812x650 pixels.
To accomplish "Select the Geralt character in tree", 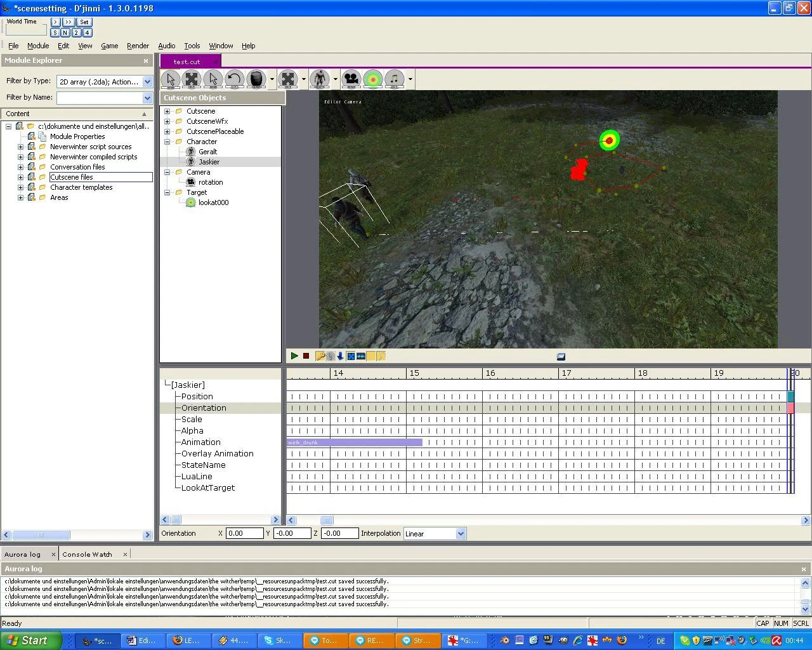I will (207, 152).
